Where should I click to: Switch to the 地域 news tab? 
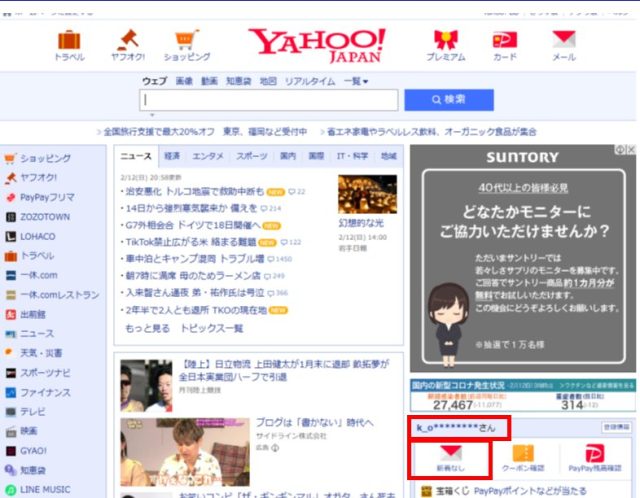(x=389, y=156)
